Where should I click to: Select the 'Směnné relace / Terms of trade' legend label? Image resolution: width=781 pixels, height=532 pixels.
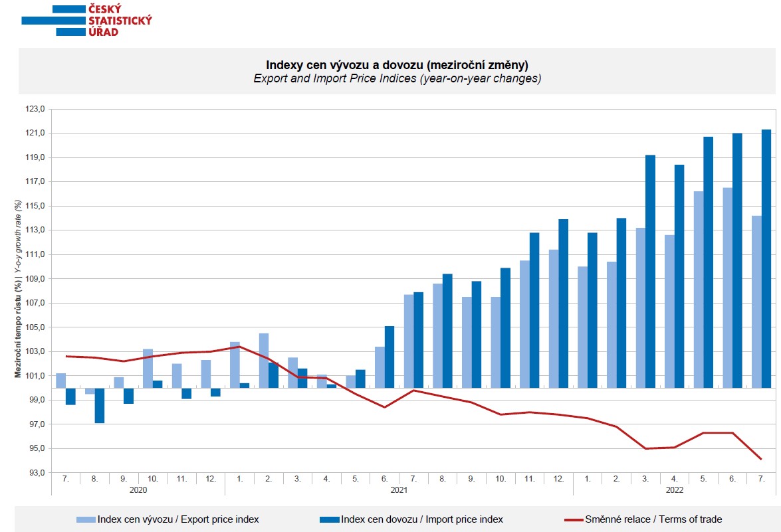[653, 519]
